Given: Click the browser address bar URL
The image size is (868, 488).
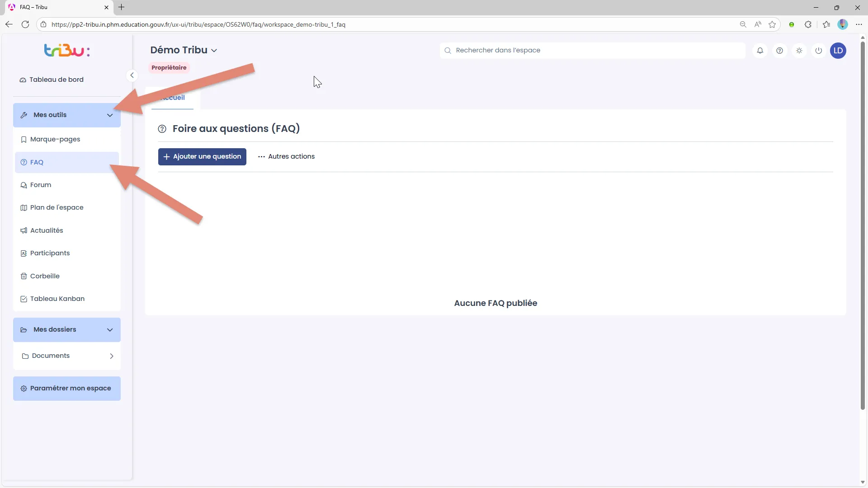Looking at the screenshot, I should (198, 24).
